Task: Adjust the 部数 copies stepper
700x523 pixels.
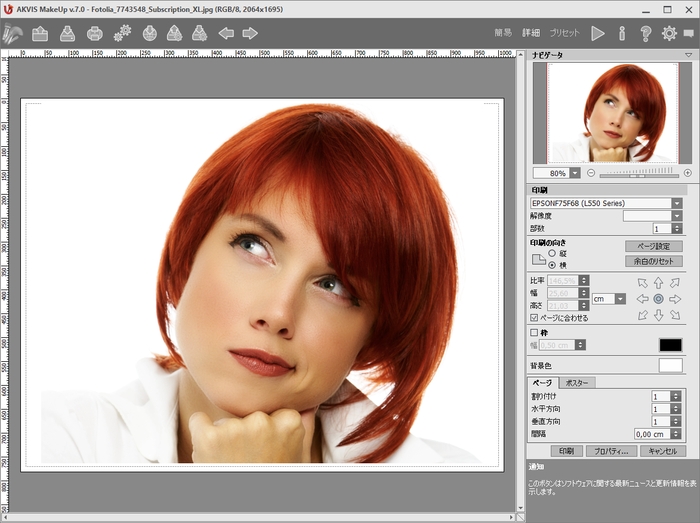Action: pyautogui.click(x=677, y=228)
